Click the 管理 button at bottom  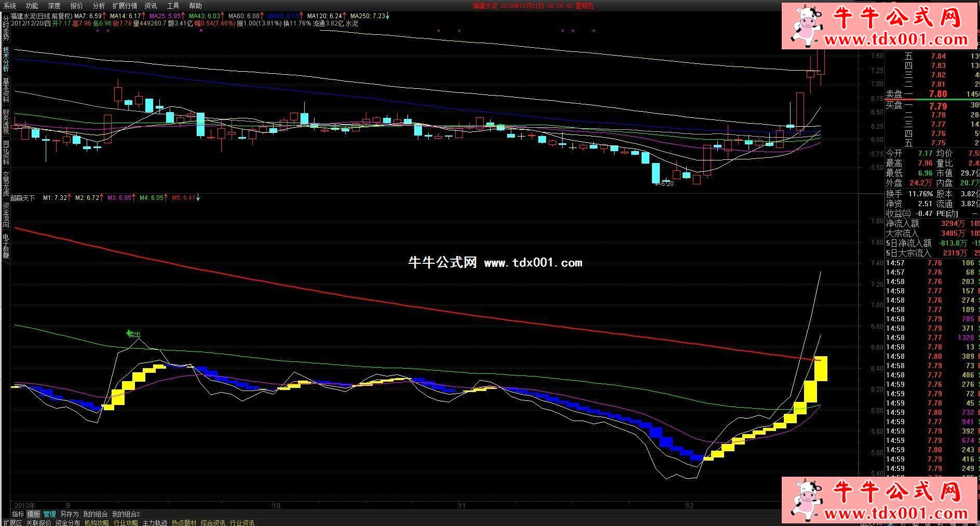pos(49,514)
